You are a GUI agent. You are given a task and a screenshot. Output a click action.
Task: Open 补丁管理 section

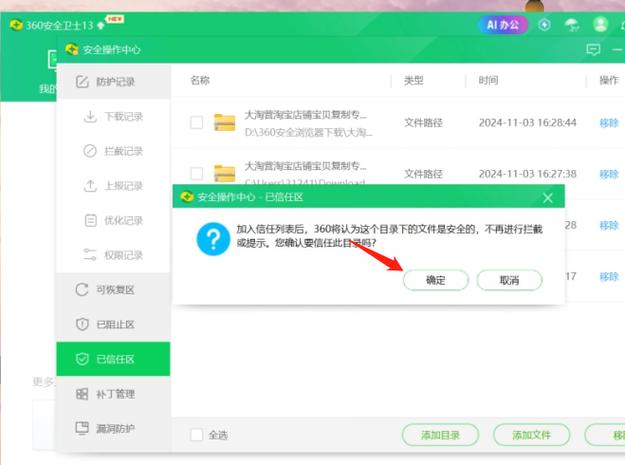point(114,394)
